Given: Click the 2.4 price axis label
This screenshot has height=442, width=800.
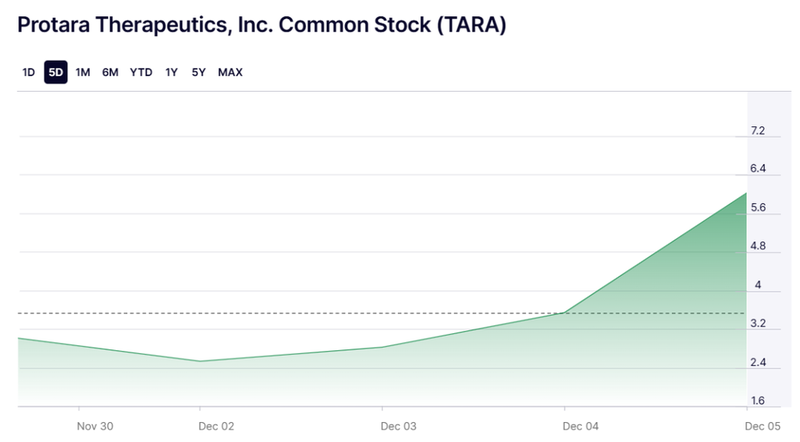Looking at the screenshot, I should [x=758, y=362].
